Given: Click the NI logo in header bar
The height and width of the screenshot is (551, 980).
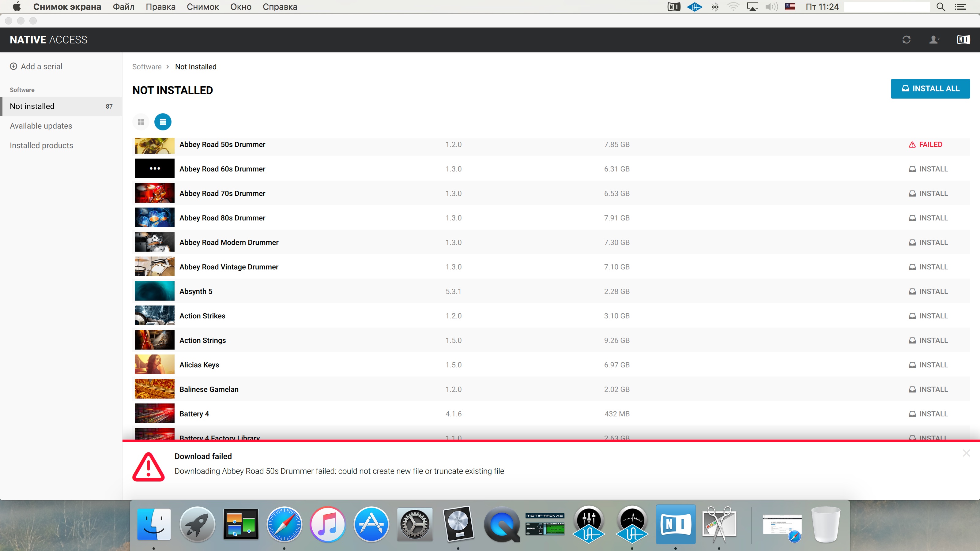Looking at the screenshot, I should click(x=963, y=39).
